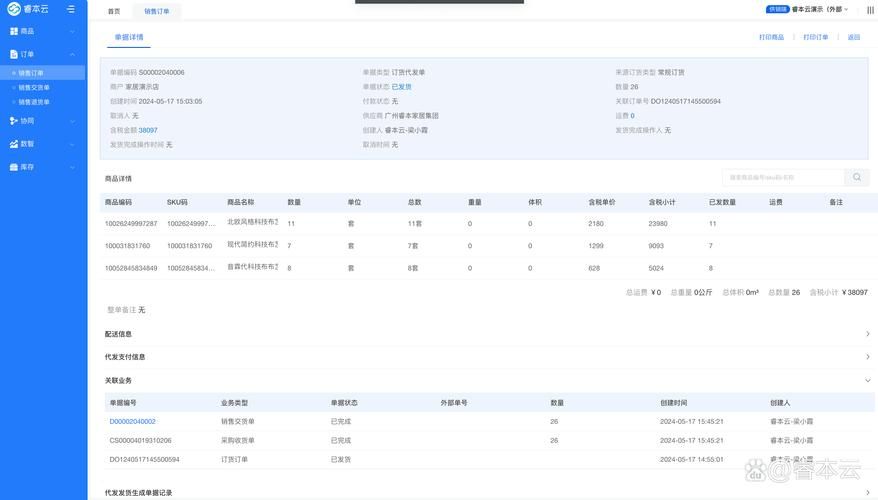Expand the 代发发货生成单据记录 section
The width and height of the screenshot is (878, 500).
click(867, 493)
